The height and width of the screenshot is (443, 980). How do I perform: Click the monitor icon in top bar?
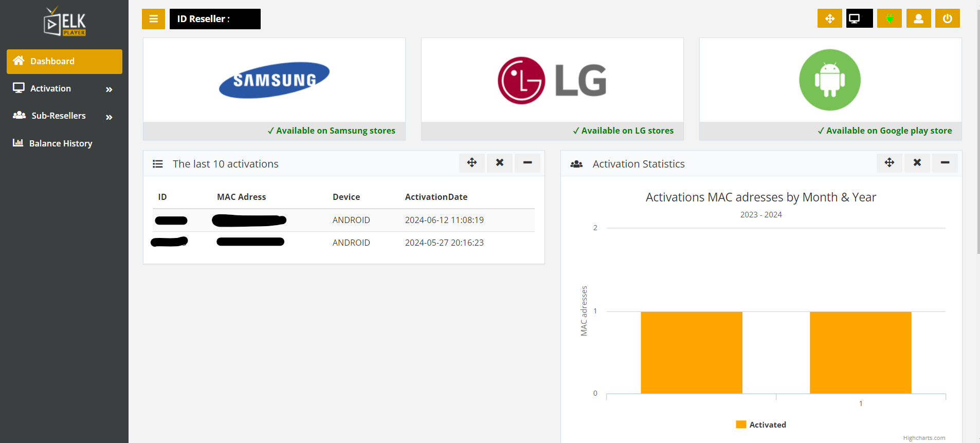(859, 19)
